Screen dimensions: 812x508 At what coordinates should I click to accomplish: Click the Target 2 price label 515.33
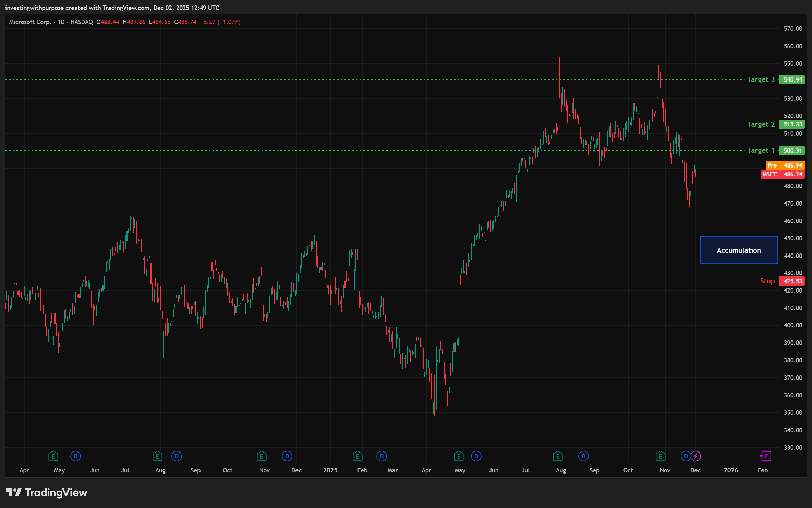click(792, 124)
